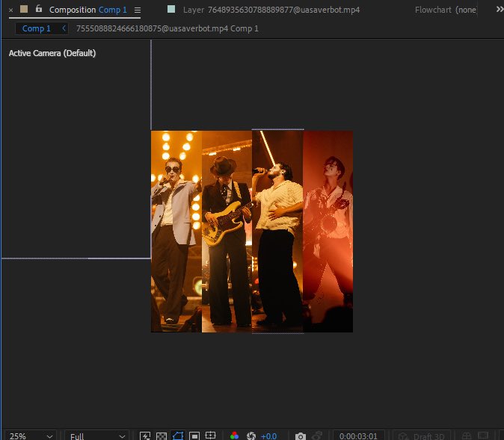Take a snapshot with camera icon
Screen dimensions: 504x440
pos(301,436)
